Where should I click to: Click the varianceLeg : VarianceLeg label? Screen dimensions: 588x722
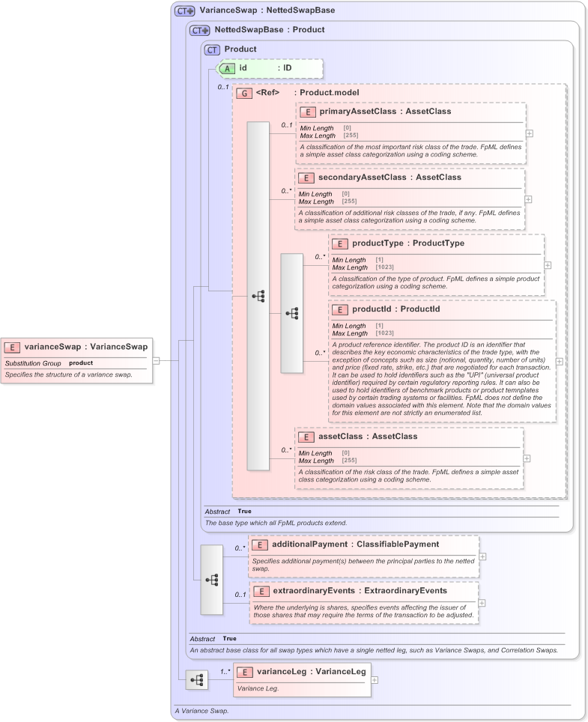tap(312, 672)
